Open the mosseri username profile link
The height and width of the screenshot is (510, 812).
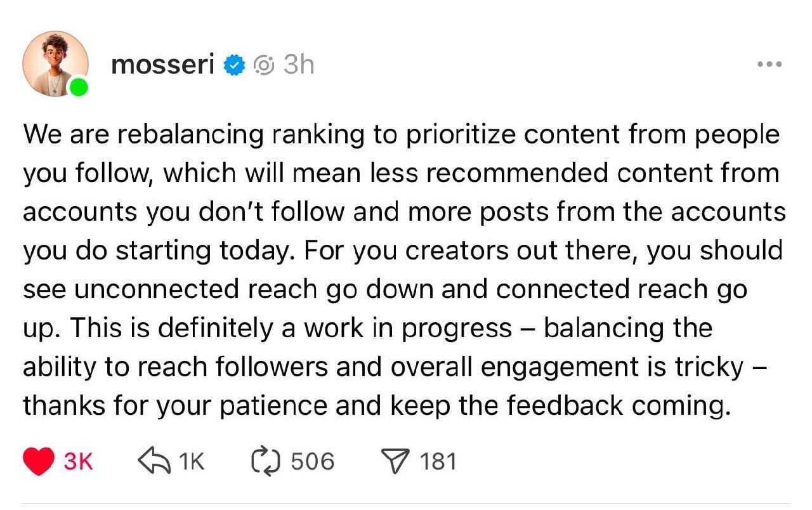(x=162, y=65)
